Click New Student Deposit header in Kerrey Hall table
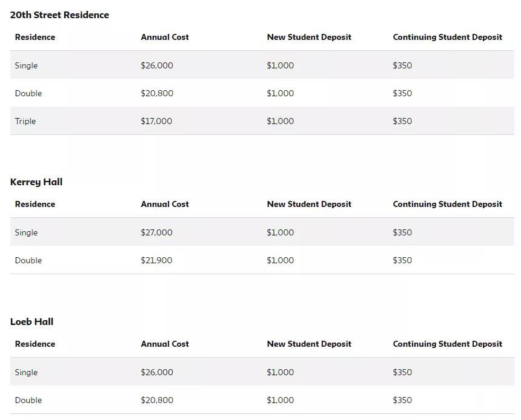 (309, 204)
